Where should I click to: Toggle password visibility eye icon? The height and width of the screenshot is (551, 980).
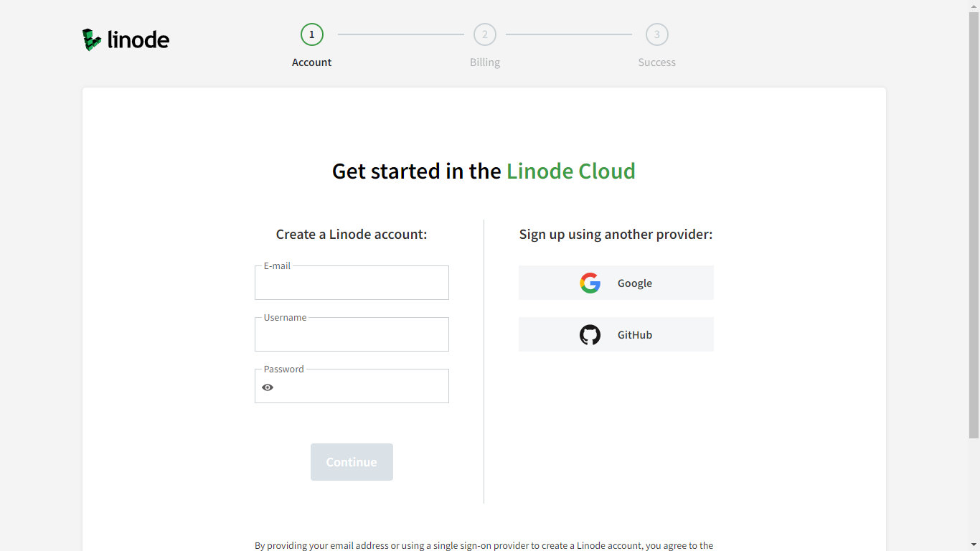tap(268, 387)
